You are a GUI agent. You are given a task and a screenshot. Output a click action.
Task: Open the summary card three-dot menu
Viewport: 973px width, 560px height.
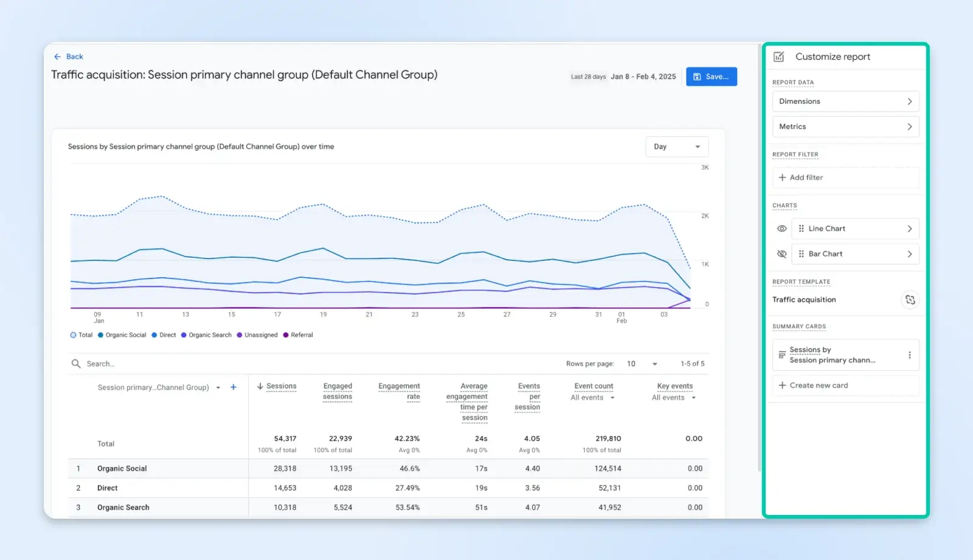click(909, 355)
